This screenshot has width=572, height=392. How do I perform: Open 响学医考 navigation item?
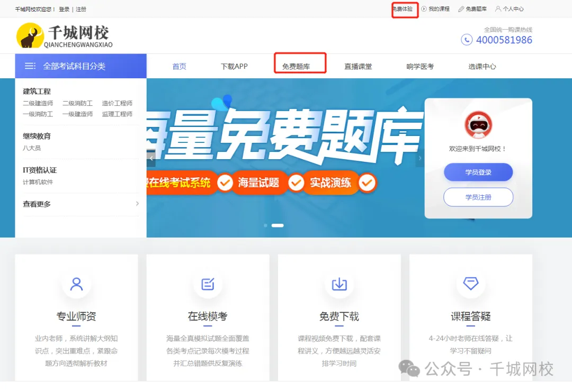(x=420, y=66)
